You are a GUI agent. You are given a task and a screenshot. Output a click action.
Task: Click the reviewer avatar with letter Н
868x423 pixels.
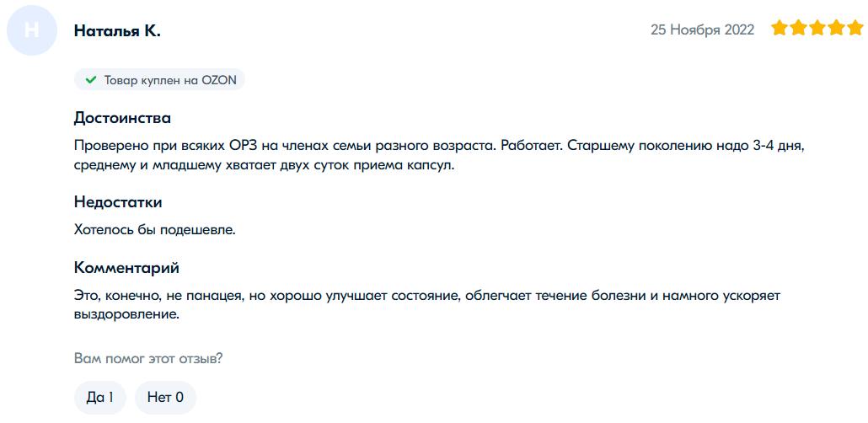click(x=31, y=30)
